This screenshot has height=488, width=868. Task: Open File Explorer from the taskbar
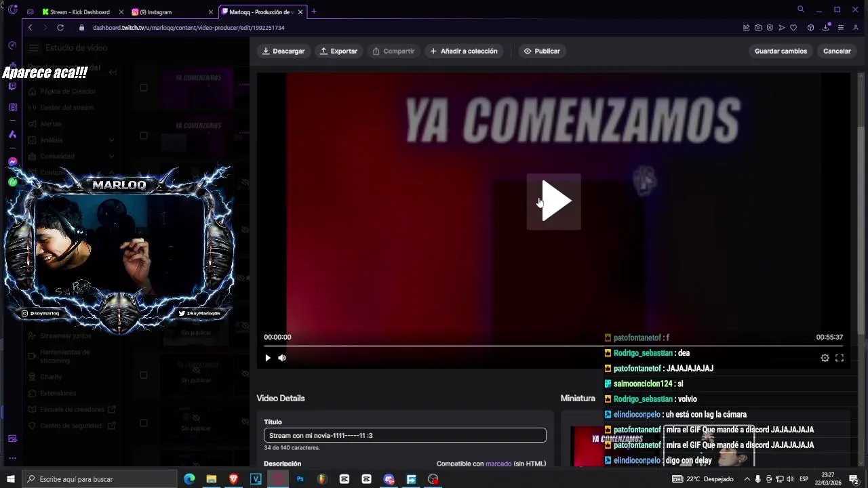(212, 479)
